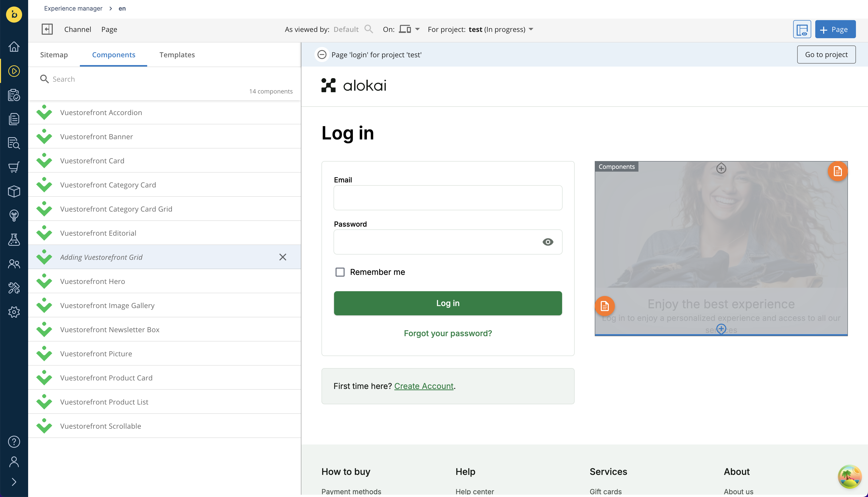This screenshot has height=497, width=868.
Task: Open the home icon in sidebar
Action: pyautogui.click(x=14, y=47)
